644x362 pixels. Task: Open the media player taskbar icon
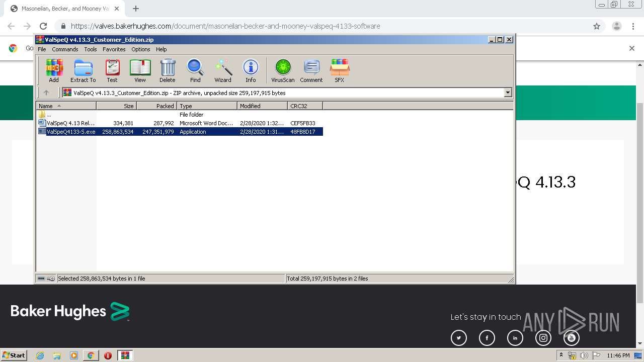(x=74, y=355)
